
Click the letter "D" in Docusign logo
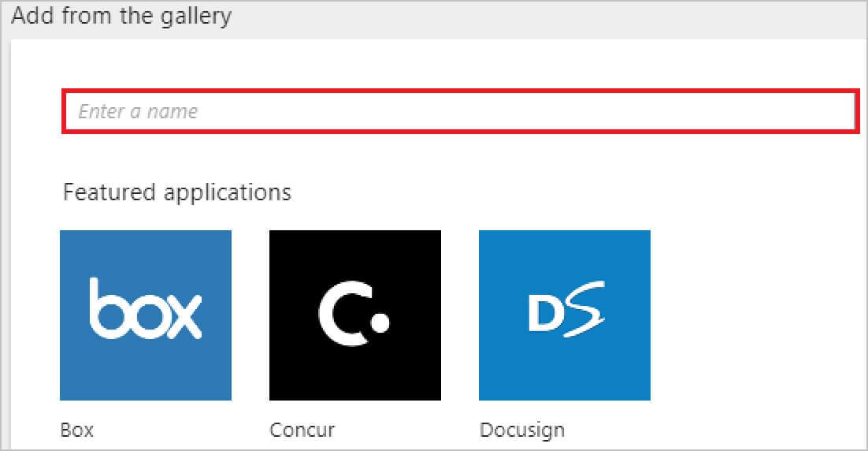point(543,315)
